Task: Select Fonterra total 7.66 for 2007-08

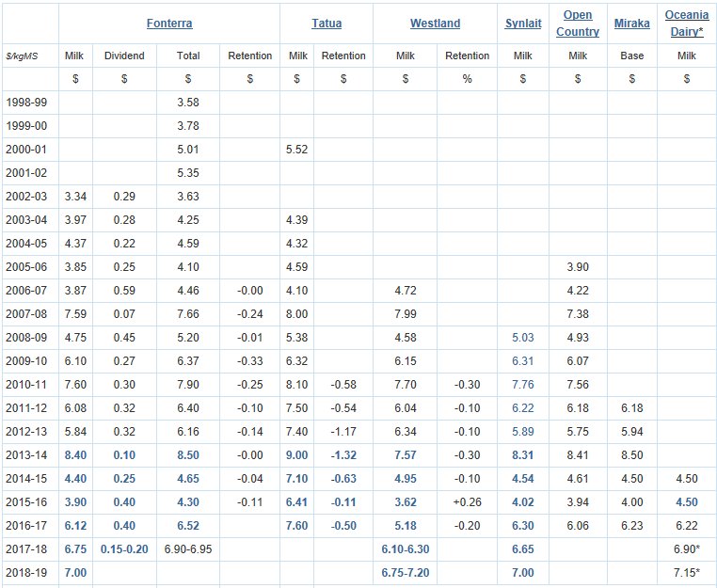Action: click(x=188, y=314)
